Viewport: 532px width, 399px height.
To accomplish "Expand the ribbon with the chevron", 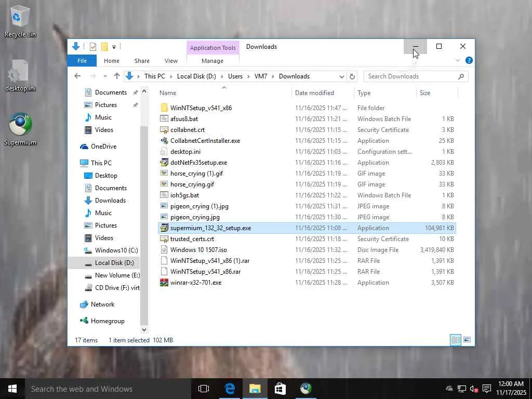I will click(x=457, y=60).
